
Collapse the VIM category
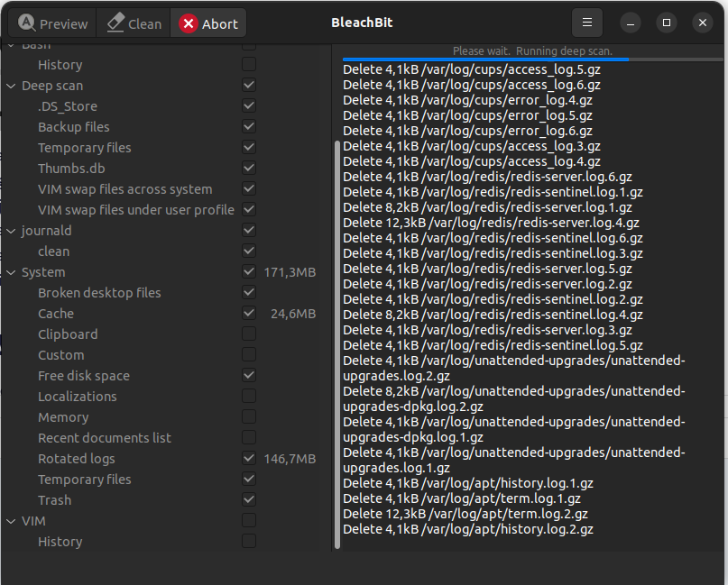click(12, 522)
